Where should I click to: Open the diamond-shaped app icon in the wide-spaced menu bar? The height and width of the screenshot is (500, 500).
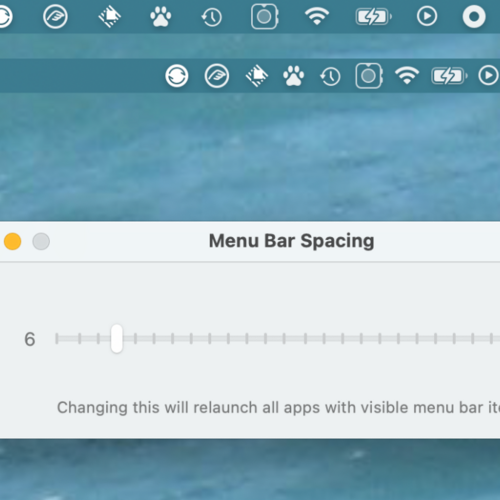[x=110, y=16]
